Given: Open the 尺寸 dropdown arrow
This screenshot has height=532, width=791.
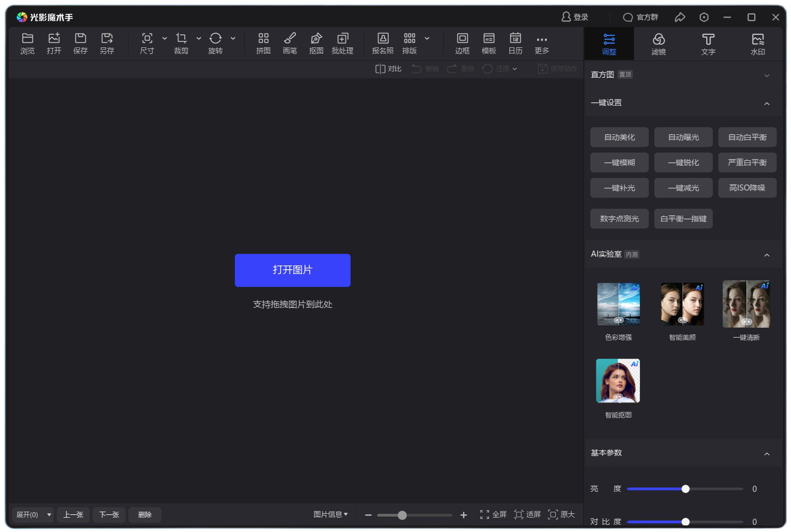Looking at the screenshot, I should (x=164, y=39).
